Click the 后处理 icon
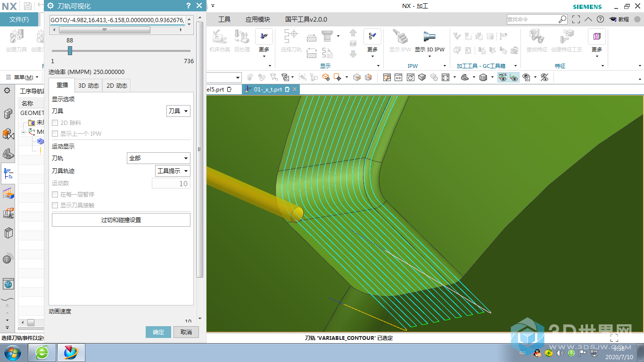The image size is (644, 362). (x=241, y=37)
